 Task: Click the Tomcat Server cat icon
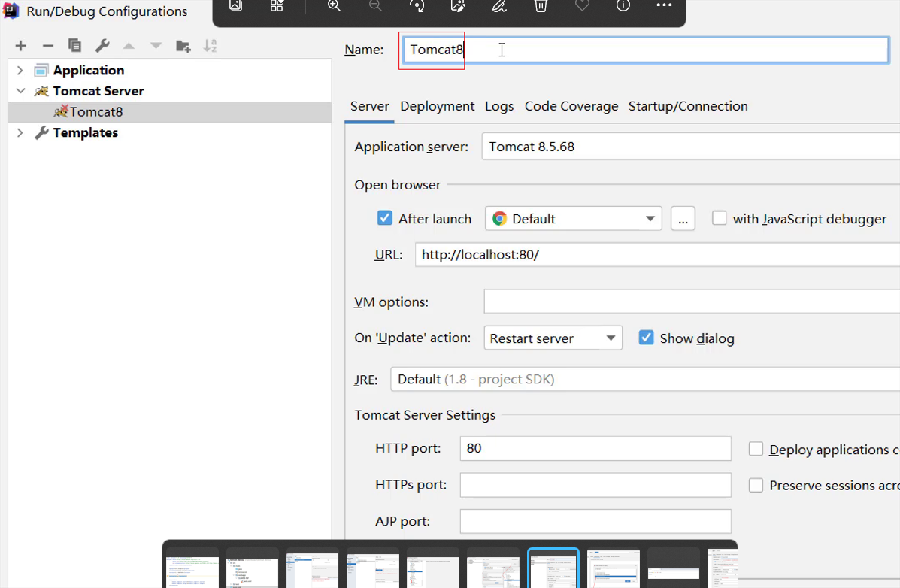[41, 91]
